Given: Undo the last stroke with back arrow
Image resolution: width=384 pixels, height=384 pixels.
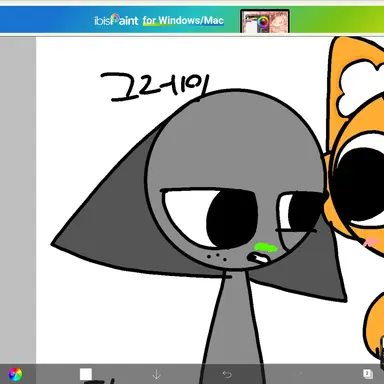Looking at the screenshot, I should [x=227, y=374].
